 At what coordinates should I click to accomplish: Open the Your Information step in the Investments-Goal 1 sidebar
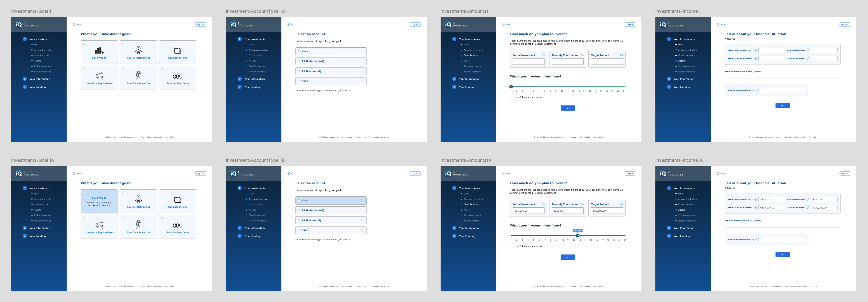pyautogui.click(x=40, y=79)
